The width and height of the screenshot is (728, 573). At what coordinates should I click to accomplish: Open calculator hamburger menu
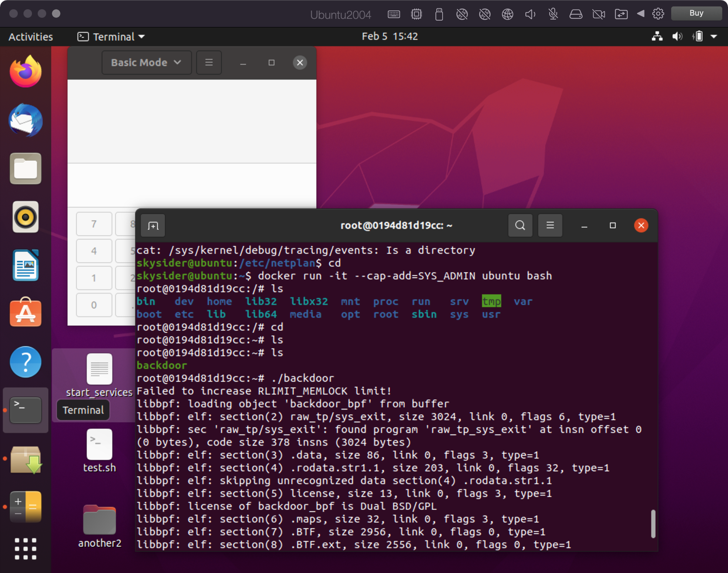(x=209, y=63)
